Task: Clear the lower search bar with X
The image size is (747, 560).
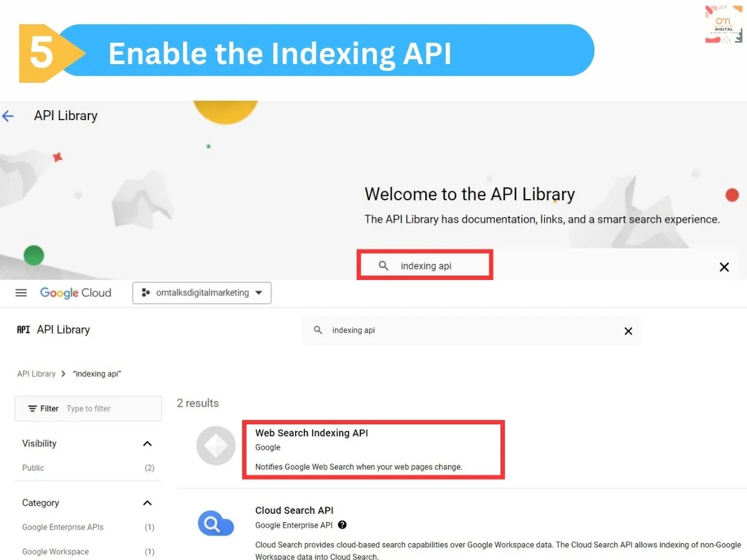Action: click(x=628, y=331)
